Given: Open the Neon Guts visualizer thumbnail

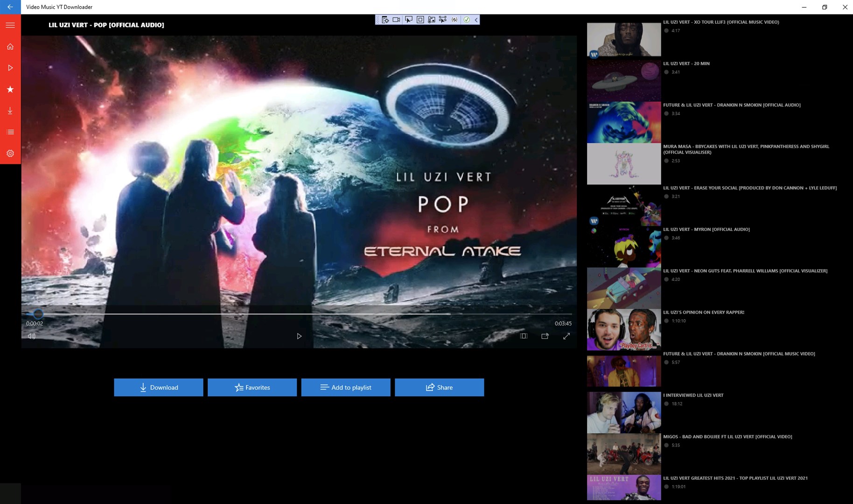Looking at the screenshot, I should tap(624, 288).
